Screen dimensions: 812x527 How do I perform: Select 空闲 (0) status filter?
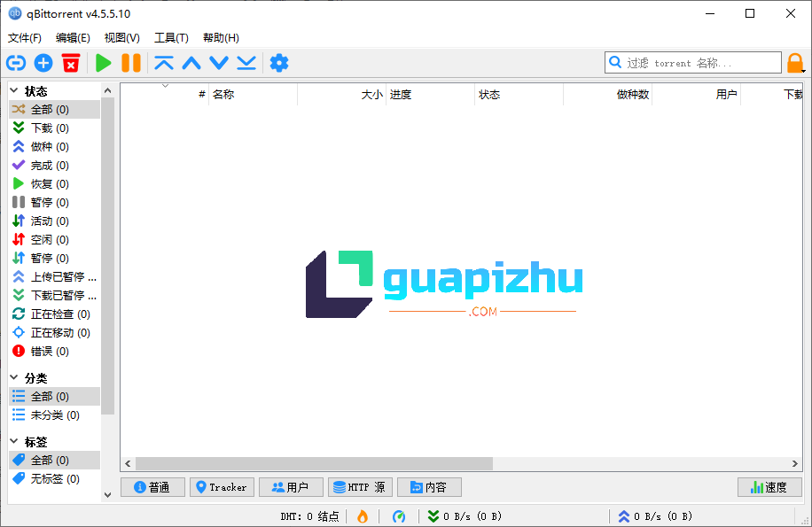click(x=54, y=239)
